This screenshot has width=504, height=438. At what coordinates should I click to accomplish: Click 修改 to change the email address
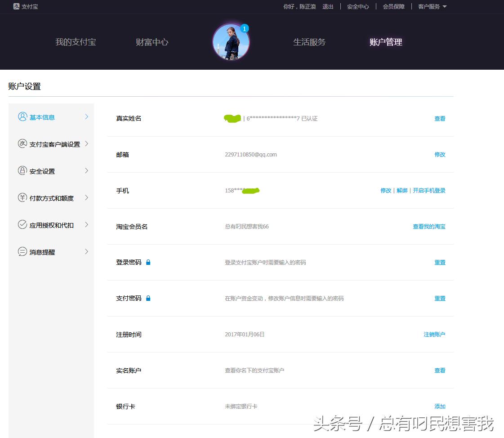point(439,154)
